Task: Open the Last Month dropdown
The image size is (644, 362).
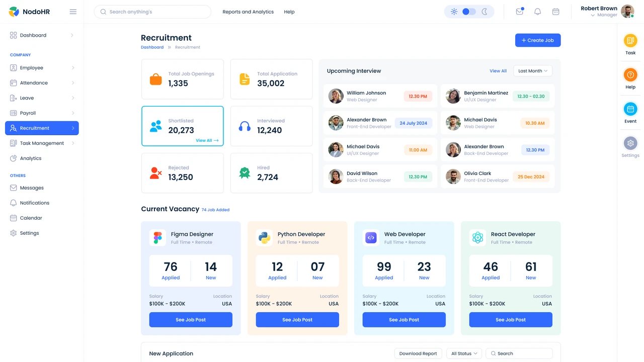Action: 533,71
